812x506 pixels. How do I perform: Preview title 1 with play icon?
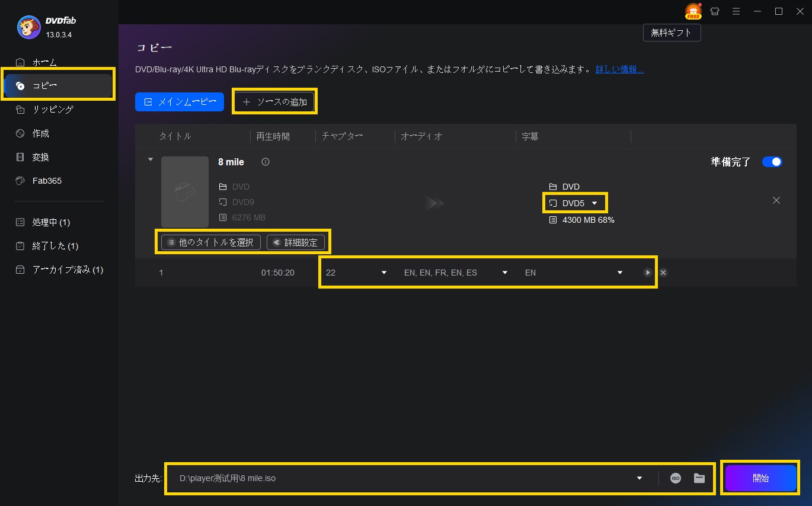tap(648, 273)
